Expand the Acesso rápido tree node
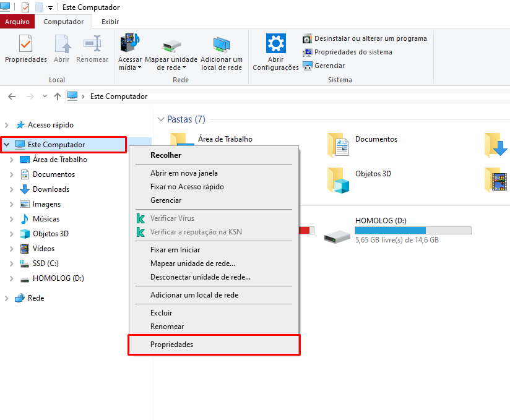The image size is (510, 420). coord(7,125)
